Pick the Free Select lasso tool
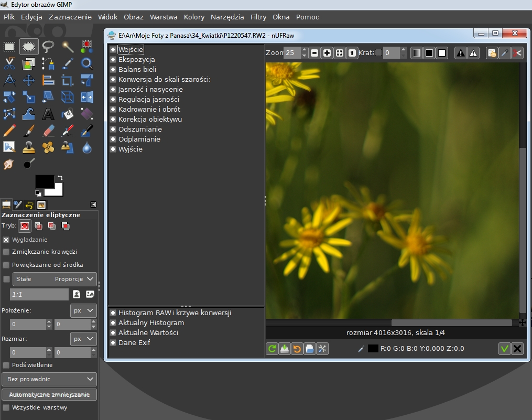The width and height of the screenshot is (532, 420). click(x=48, y=47)
